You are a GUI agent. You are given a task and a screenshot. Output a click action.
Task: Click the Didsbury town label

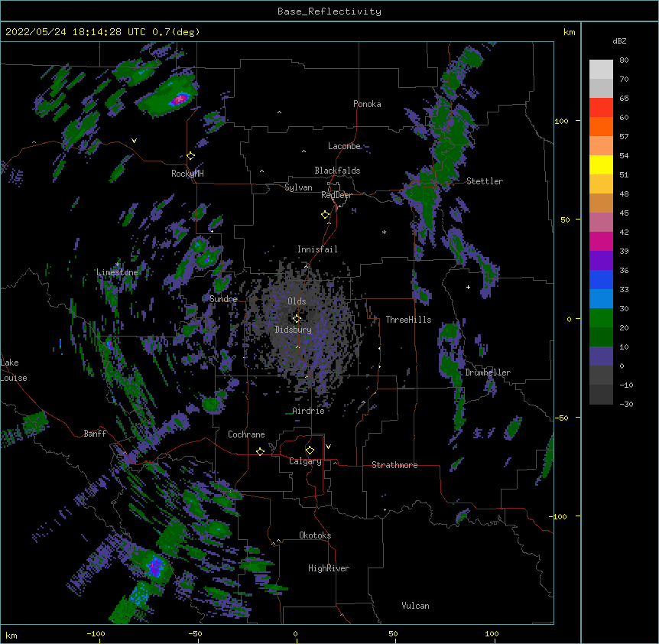(293, 330)
